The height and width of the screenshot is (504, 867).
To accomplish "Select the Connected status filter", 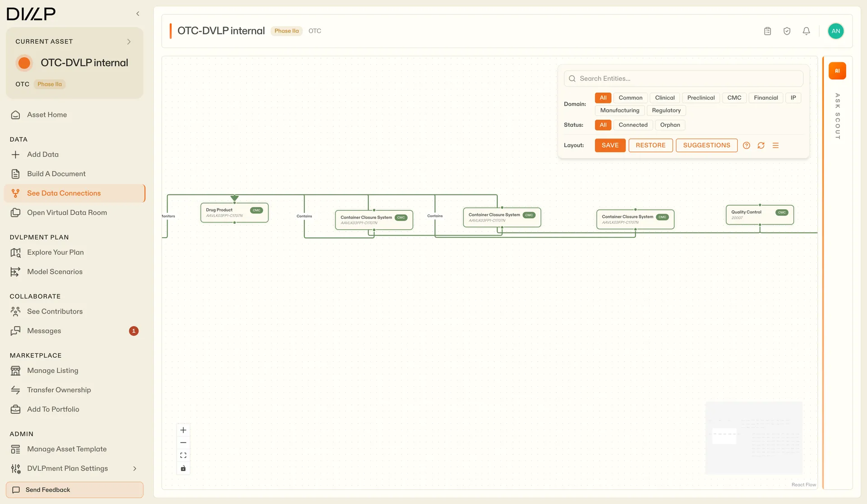I will tap(633, 125).
